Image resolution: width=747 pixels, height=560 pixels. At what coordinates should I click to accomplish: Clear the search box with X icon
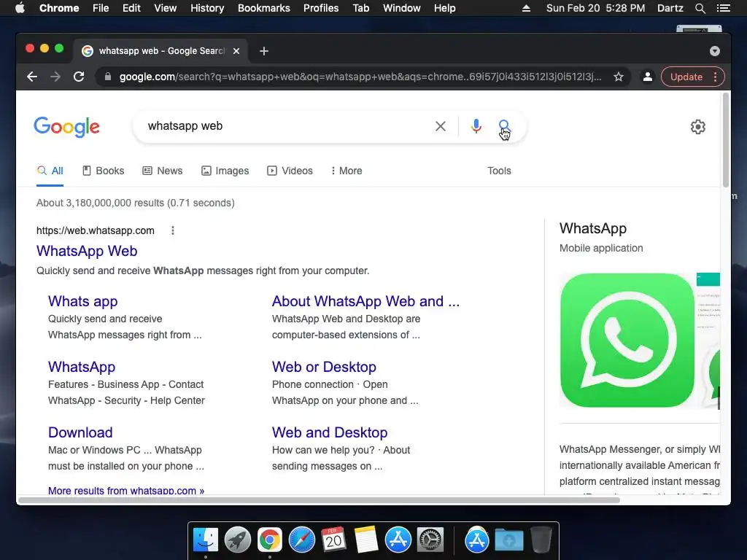tap(441, 126)
